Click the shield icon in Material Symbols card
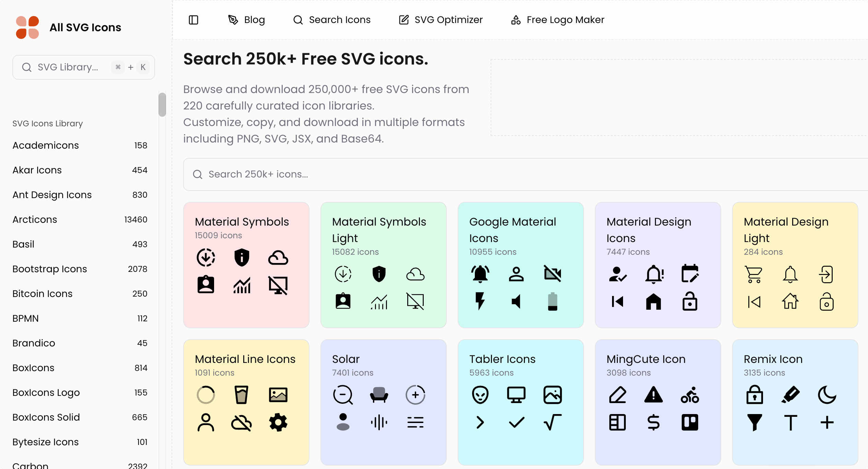The width and height of the screenshot is (868, 469). 242,258
